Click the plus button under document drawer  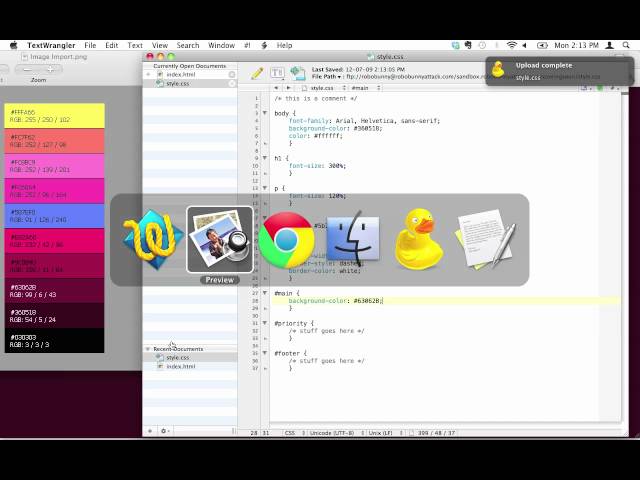150,431
